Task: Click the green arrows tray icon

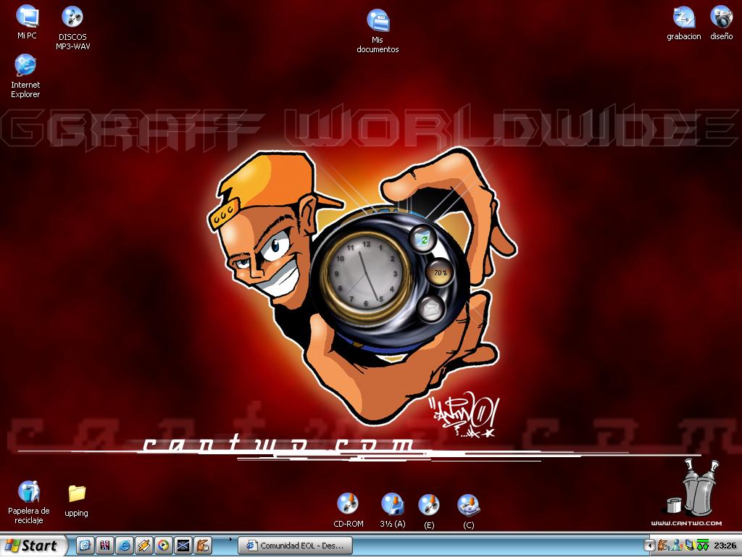Action: [703, 546]
